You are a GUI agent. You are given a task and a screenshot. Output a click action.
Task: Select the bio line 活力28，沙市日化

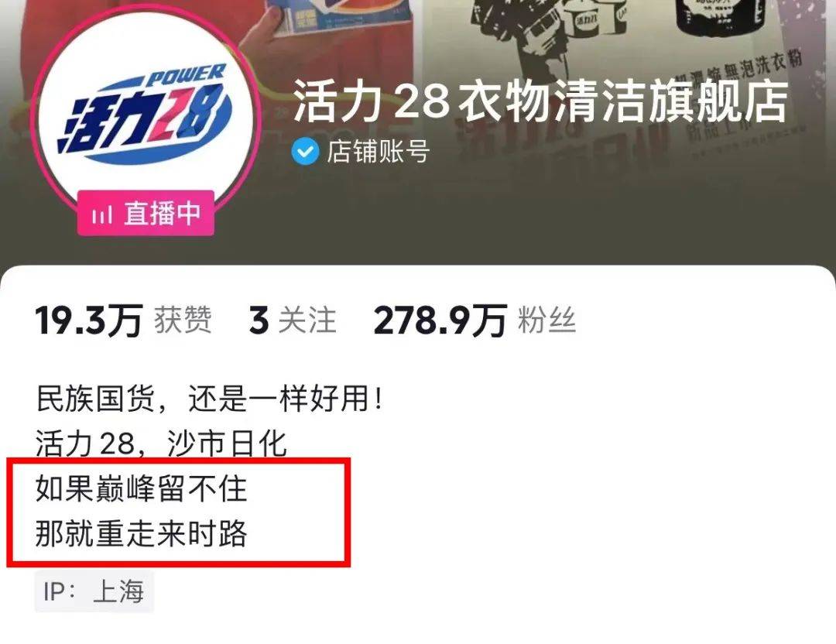tap(161, 444)
